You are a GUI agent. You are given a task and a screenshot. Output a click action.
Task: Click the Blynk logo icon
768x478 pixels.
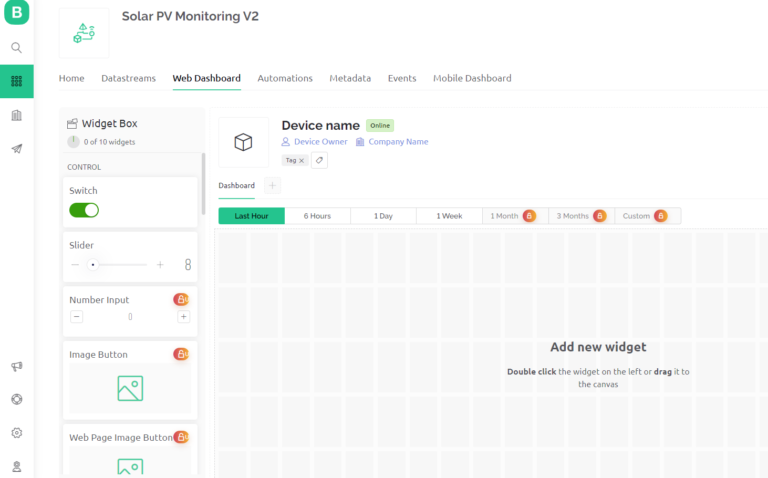(17, 12)
